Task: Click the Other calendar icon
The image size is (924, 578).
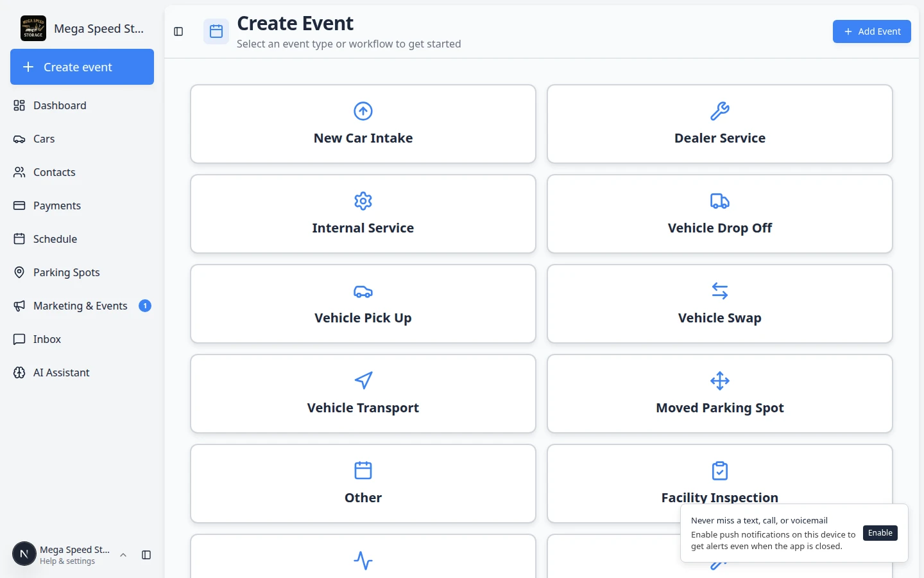Action: pyautogui.click(x=363, y=471)
